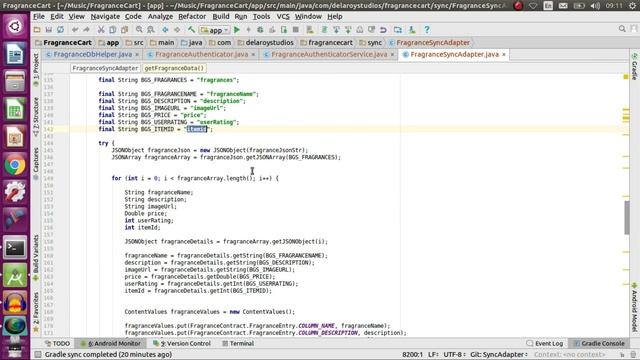Open Google Chrome from the dock
The height and width of the screenshot is (360, 640).
tap(15, 165)
